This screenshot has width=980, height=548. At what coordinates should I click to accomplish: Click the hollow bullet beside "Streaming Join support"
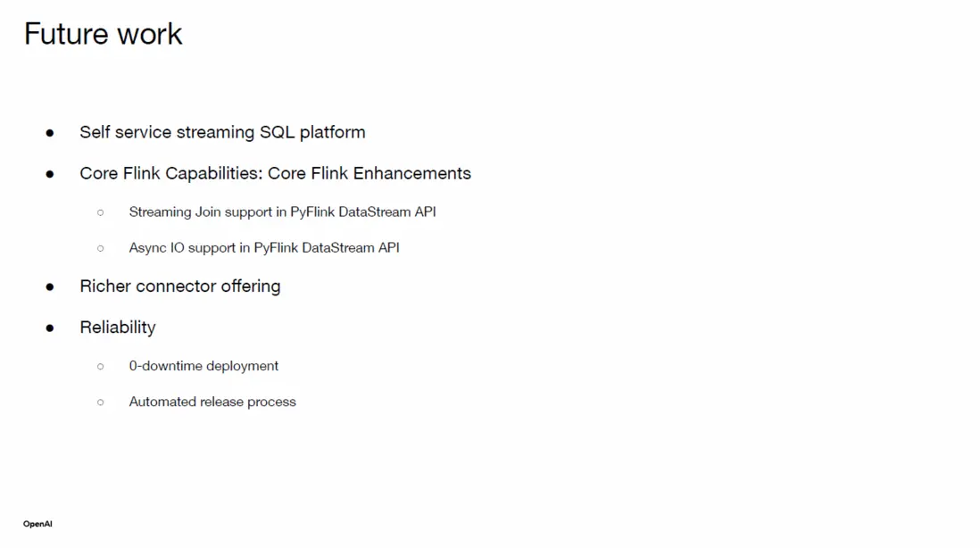[101, 212]
